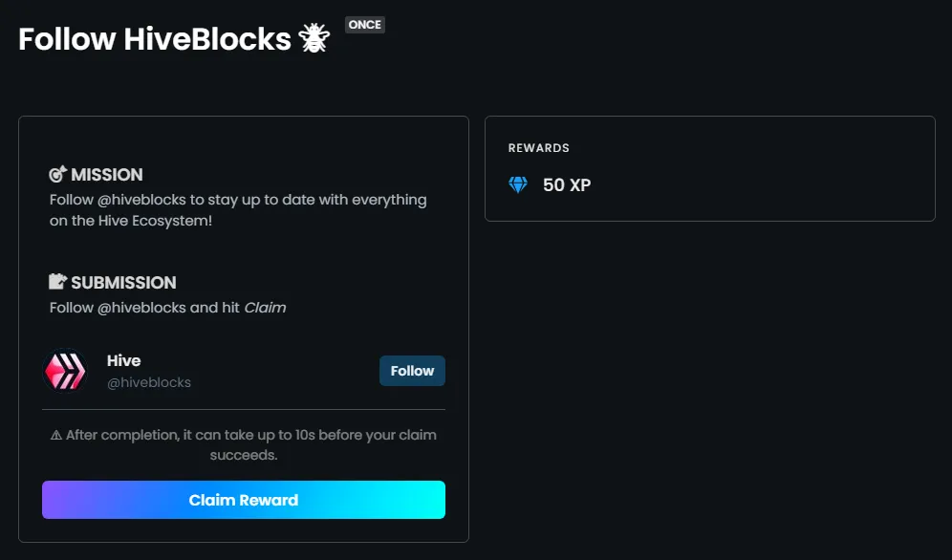Select the Follow HiveBlocks page title
The height and width of the screenshot is (560, 952).
pos(155,39)
